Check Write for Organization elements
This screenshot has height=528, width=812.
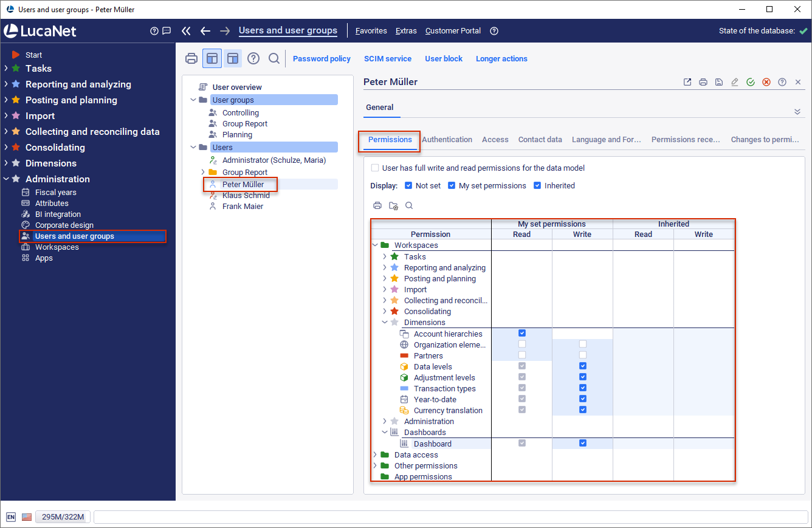click(x=583, y=344)
